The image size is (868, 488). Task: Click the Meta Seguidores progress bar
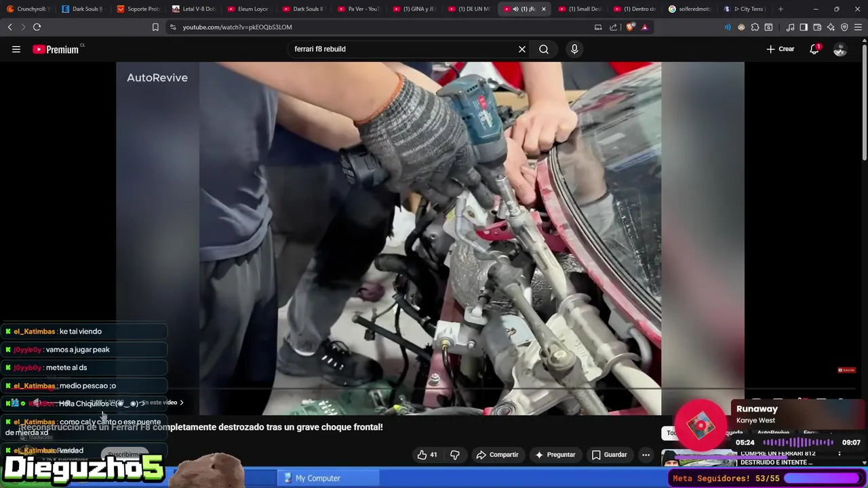click(824, 479)
